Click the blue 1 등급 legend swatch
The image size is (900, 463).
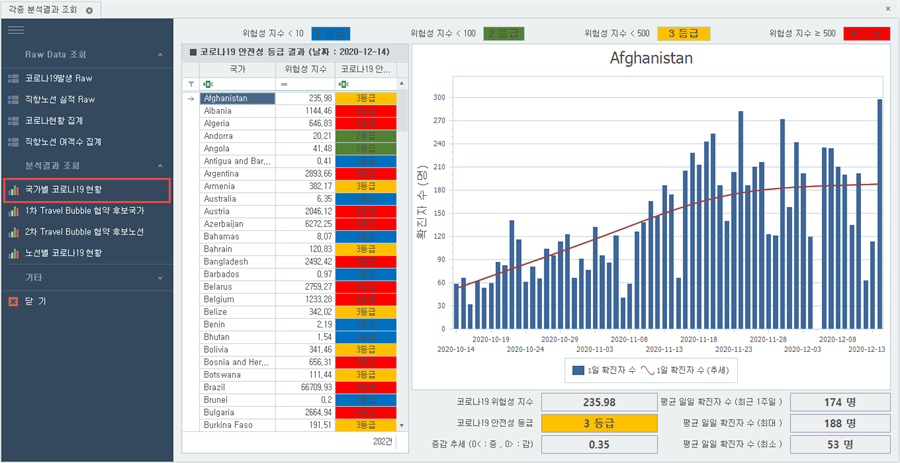coord(331,33)
